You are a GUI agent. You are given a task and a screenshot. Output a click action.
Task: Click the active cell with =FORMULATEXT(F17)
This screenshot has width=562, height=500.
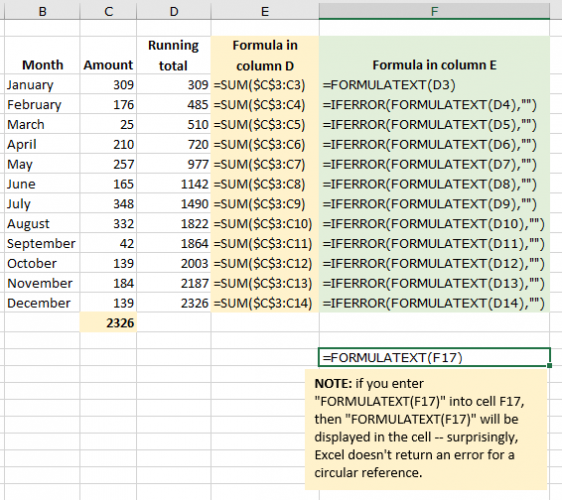tap(434, 357)
